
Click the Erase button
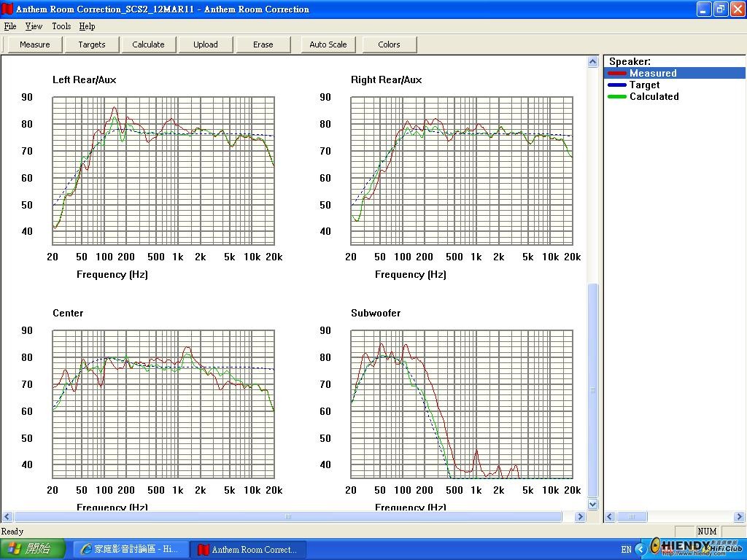(x=263, y=44)
